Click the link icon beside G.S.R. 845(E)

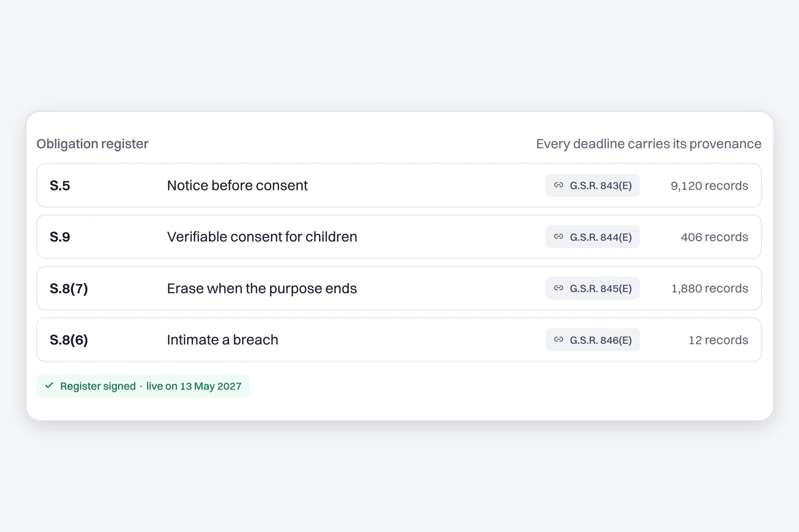coord(559,288)
